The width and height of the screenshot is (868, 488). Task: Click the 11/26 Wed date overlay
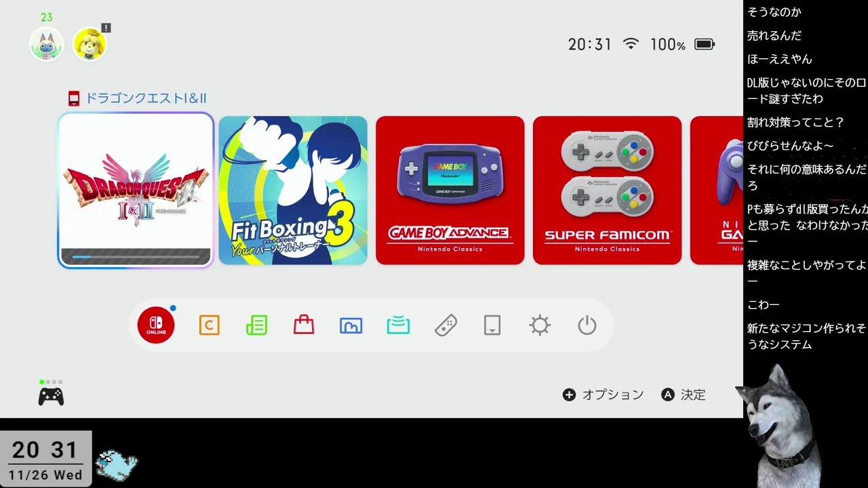[45, 475]
